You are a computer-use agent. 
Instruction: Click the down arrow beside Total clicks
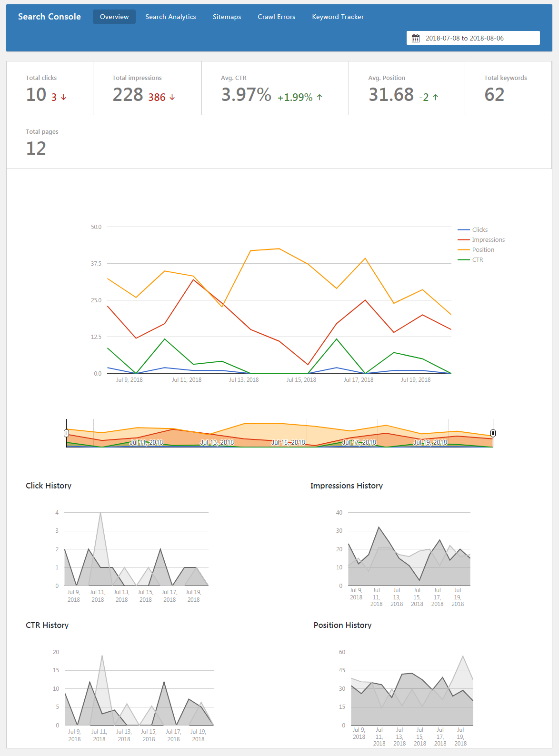tap(64, 97)
